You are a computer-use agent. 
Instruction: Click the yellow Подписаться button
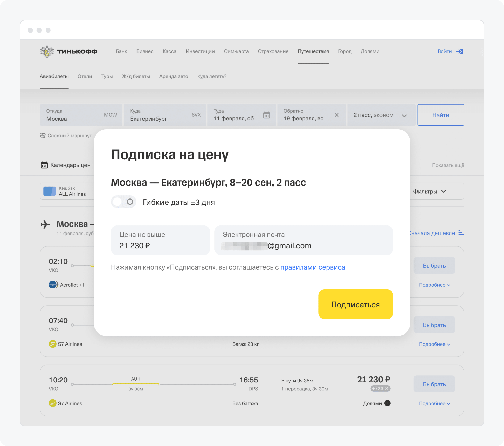[356, 304]
